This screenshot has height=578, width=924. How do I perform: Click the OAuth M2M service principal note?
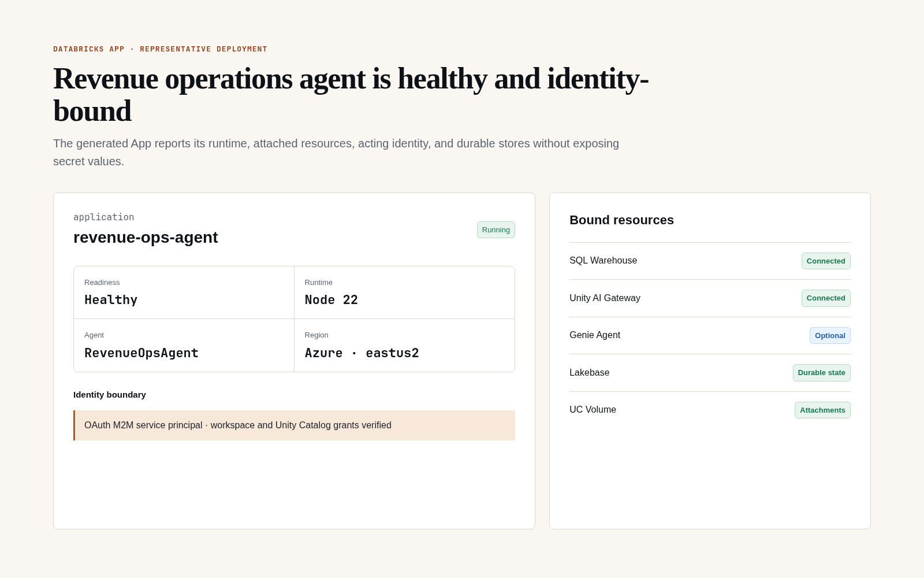pyautogui.click(x=295, y=425)
